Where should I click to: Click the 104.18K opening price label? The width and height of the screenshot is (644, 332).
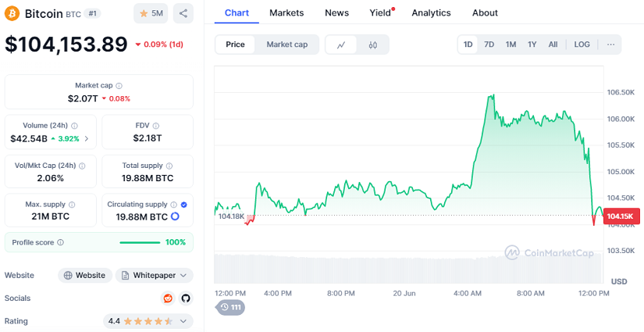[231, 216]
